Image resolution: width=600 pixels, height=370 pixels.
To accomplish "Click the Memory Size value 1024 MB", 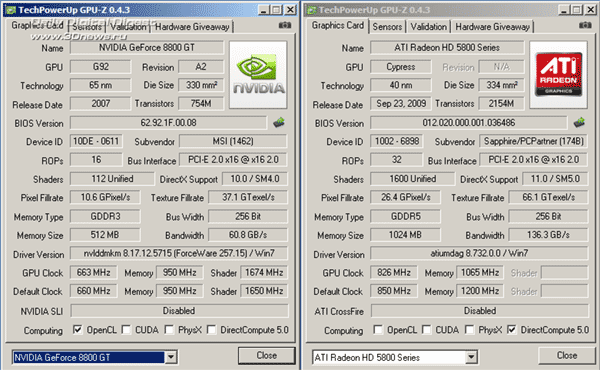I will coord(406,235).
